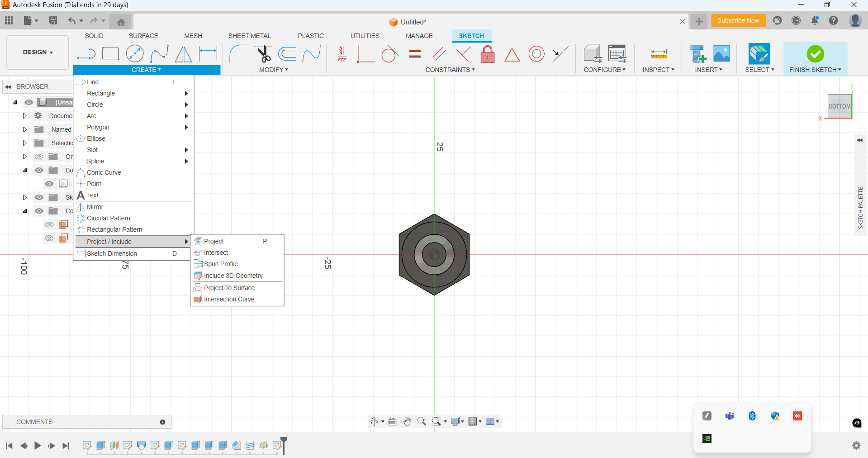Click the timeline end marker

click(284, 445)
